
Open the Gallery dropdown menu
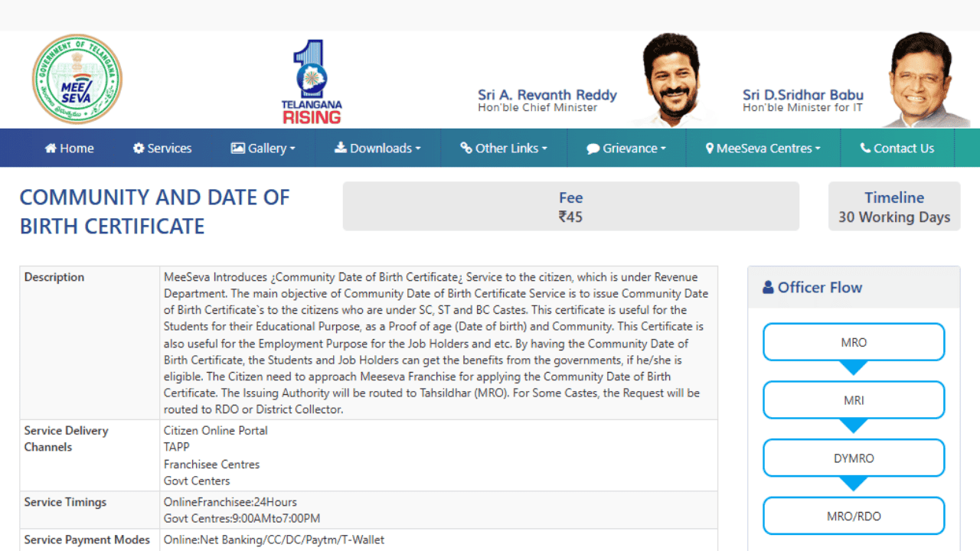click(x=263, y=148)
